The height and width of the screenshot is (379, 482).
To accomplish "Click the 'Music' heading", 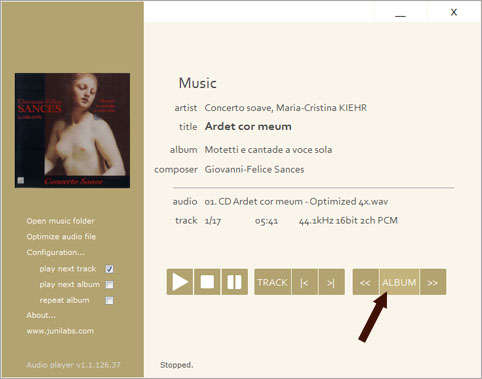I will [198, 83].
